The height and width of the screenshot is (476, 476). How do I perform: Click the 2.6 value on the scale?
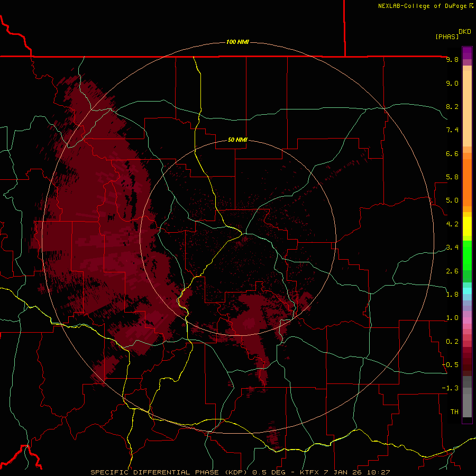coord(452,271)
